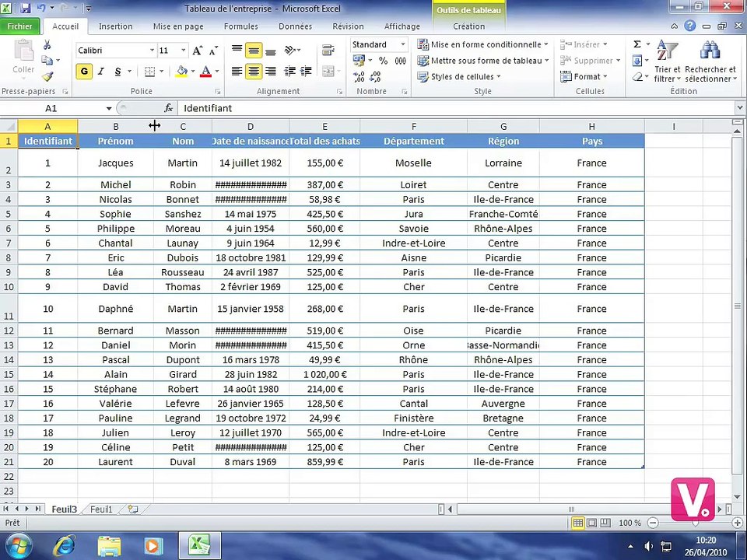Image resolution: width=747 pixels, height=560 pixels.
Task: Click the Format cells button
Action: click(x=584, y=77)
